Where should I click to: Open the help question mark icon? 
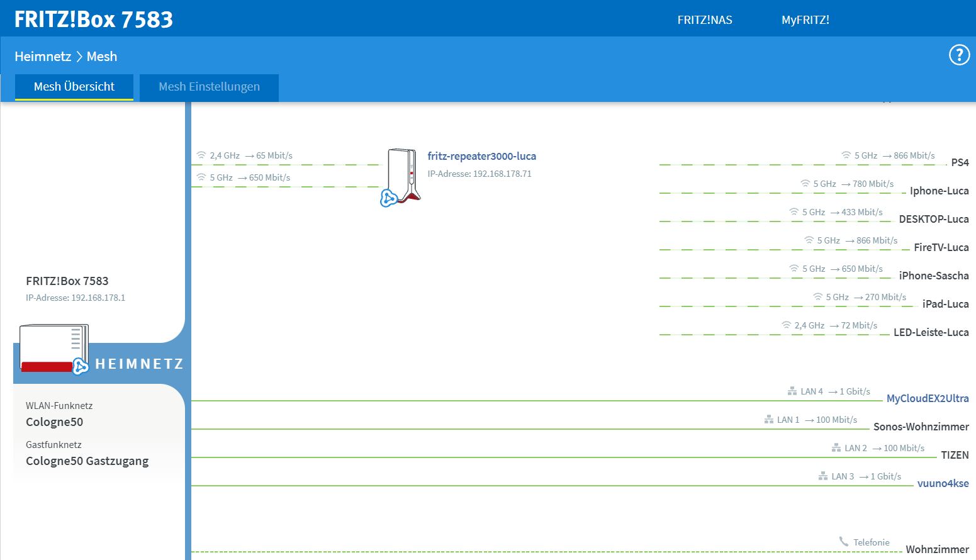pos(959,55)
